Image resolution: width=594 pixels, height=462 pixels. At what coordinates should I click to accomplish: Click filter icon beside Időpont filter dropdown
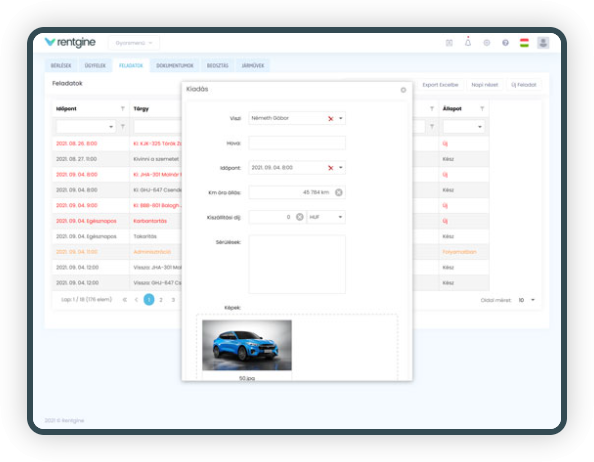tap(122, 126)
